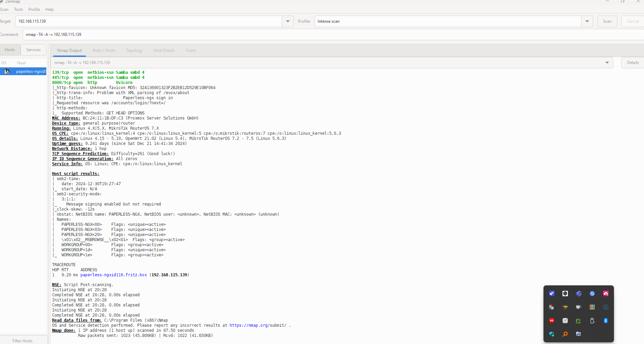Viewport: 644px width, 344px height.
Task: Expand the Profile dropdown arrow
Action: [587, 21]
